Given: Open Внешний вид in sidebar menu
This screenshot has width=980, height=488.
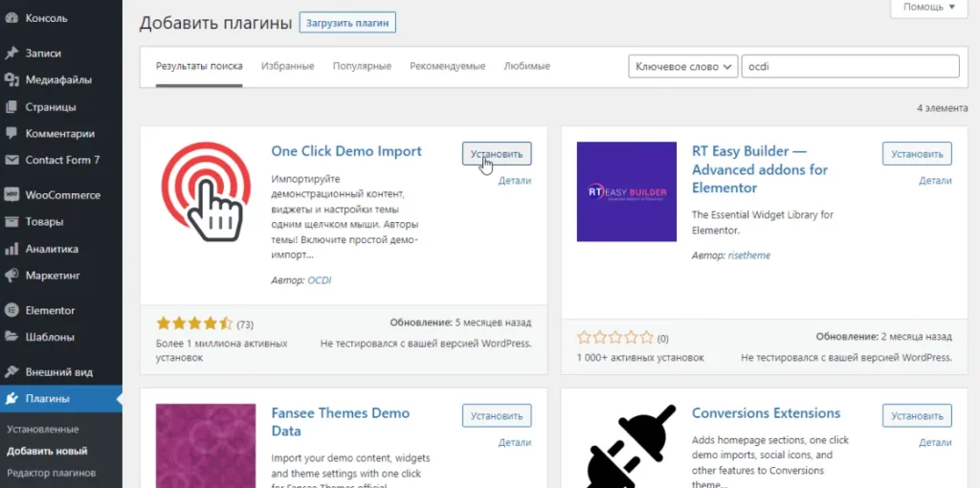Looking at the screenshot, I should click(x=61, y=372).
